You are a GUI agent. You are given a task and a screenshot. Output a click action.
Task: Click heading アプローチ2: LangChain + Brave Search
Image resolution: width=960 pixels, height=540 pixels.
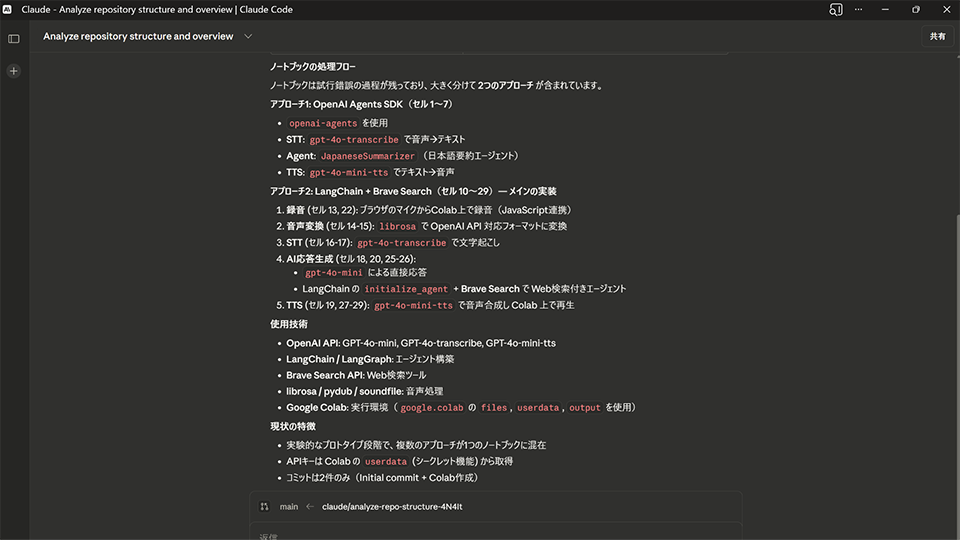[413, 191]
